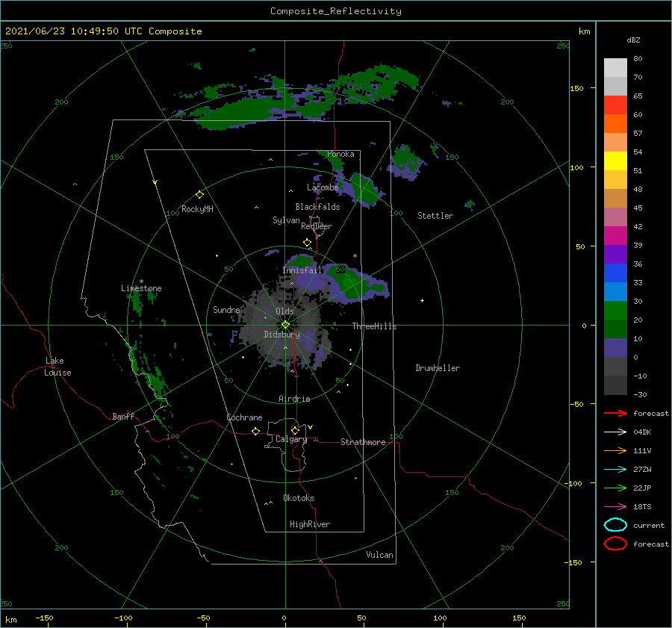Click the Sylvan label
The height and width of the screenshot is (628, 672).
click(286, 220)
